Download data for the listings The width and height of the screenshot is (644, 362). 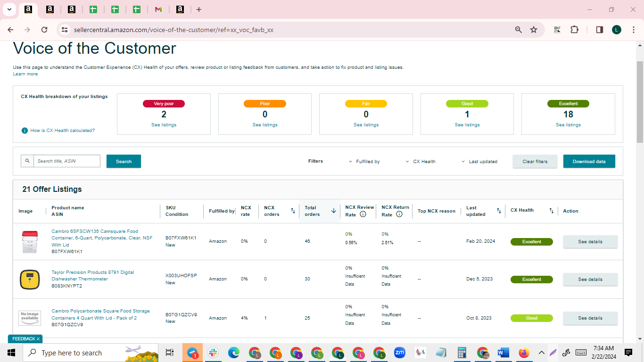(x=589, y=161)
